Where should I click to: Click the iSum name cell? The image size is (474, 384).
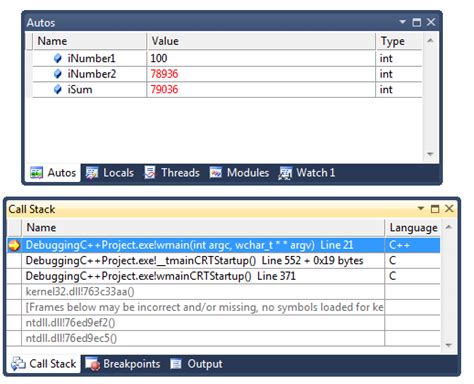(x=89, y=89)
